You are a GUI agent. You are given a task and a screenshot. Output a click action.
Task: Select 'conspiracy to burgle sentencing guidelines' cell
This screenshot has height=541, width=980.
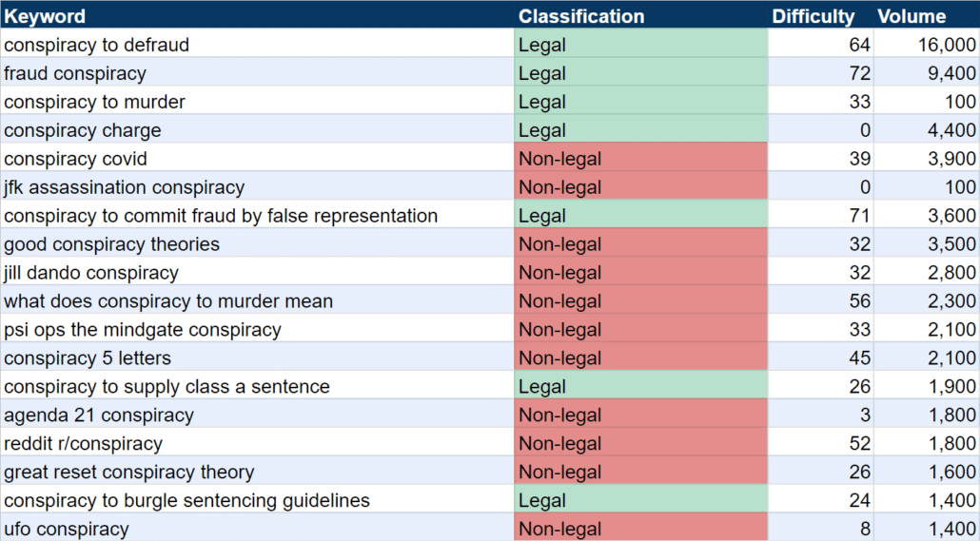257,500
